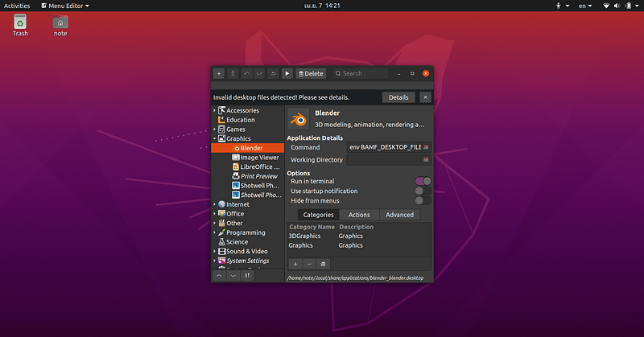Click the Blender application name
Image resolution: width=644 pixels, height=337 pixels.
pyautogui.click(x=328, y=113)
